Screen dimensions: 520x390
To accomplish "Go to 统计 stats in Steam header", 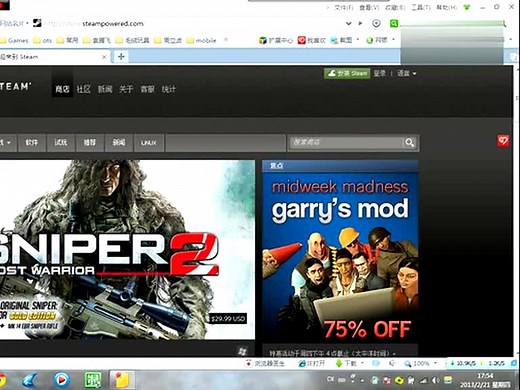I will click(169, 89).
